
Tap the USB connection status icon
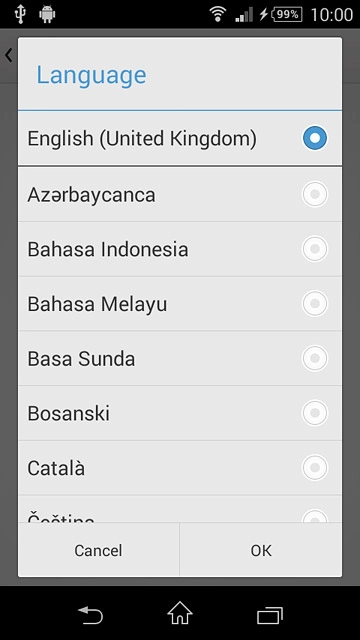coord(20,15)
